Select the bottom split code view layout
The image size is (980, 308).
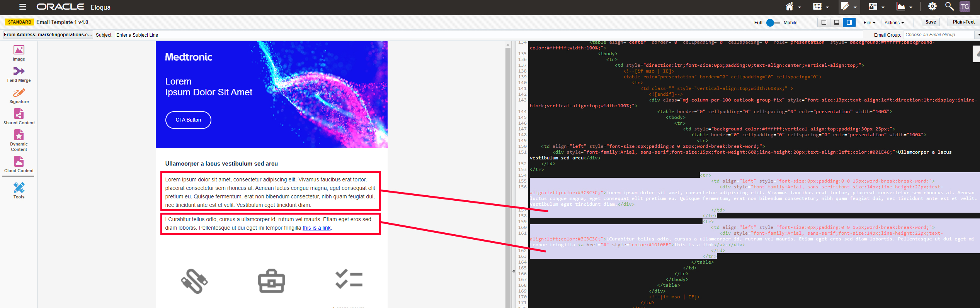coord(836,22)
